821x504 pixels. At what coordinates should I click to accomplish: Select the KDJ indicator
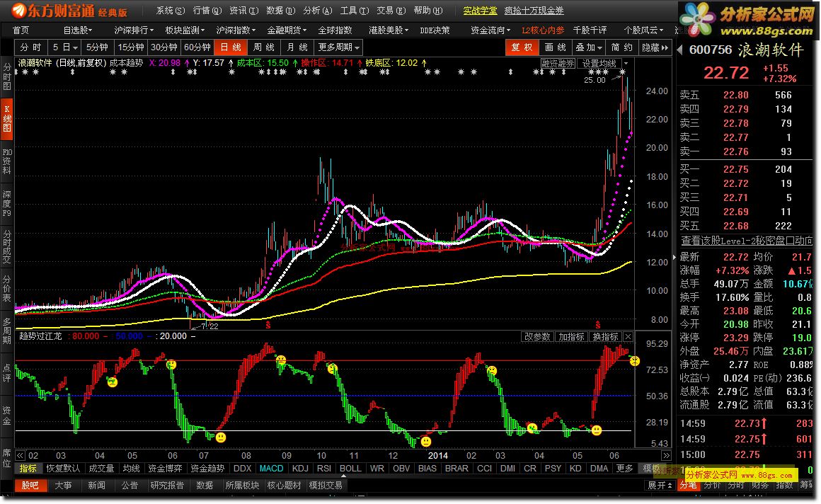click(300, 469)
